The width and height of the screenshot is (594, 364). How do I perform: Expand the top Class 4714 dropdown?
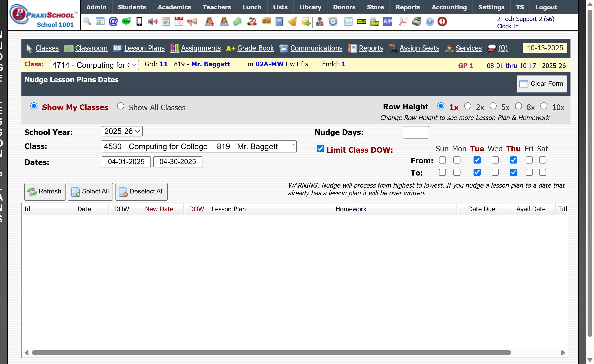coord(94,65)
